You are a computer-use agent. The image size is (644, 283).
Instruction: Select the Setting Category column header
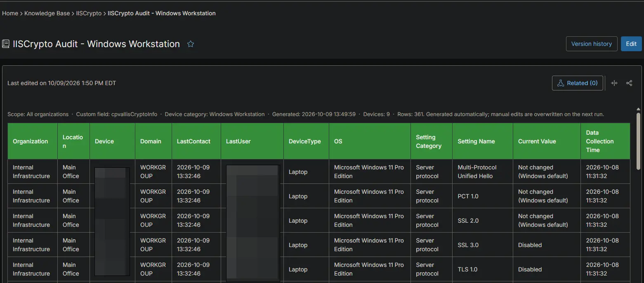tap(432, 141)
